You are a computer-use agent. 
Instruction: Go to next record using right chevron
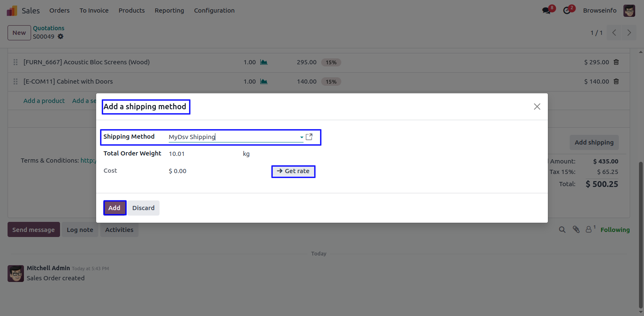[x=629, y=33]
